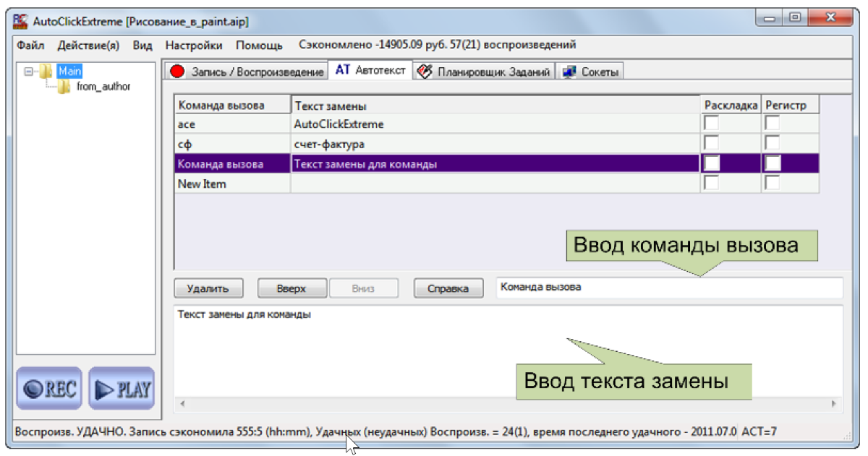Select the New Item row
868x456 pixels.
tap(497, 184)
